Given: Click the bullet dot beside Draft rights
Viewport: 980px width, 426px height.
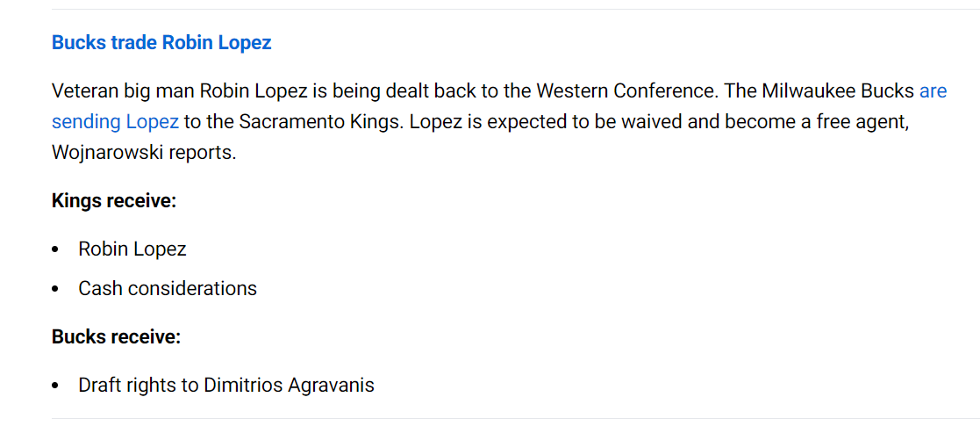Looking at the screenshot, I should (55, 386).
